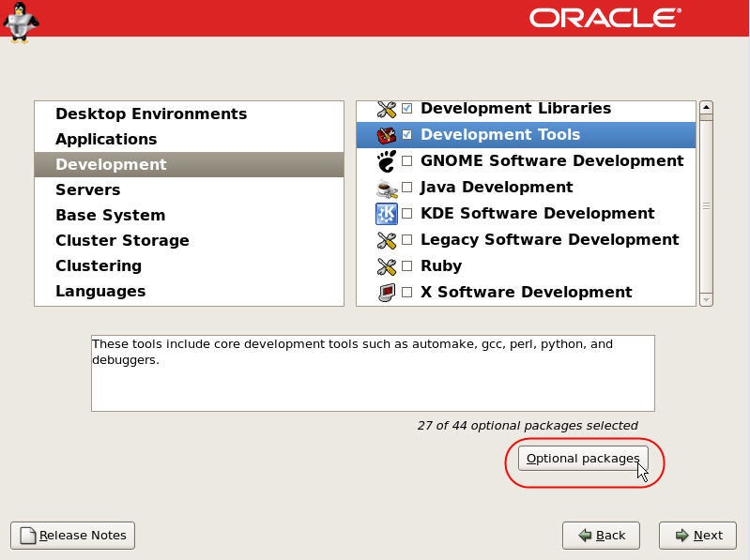Screen dimensions: 750x560
Task: Click the X Software Development monitor icon
Action: (x=387, y=293)
